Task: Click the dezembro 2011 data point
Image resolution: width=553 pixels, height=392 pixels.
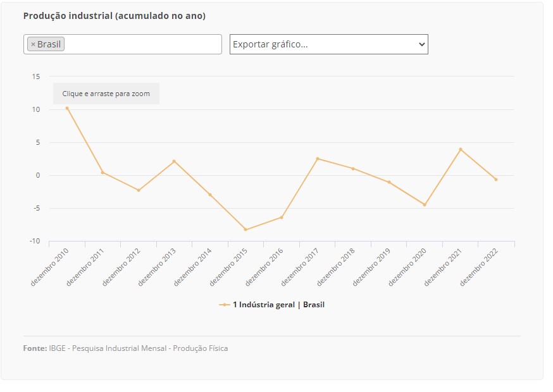Action: (103, 173)
